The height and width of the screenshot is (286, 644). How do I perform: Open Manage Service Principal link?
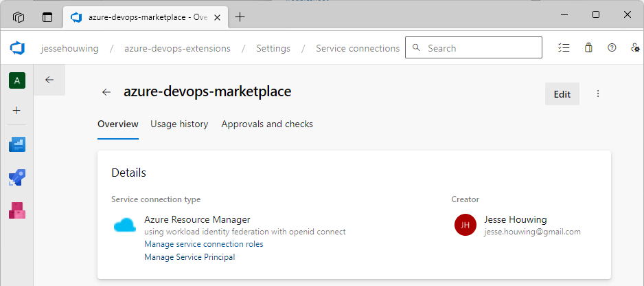(x=189, y=257)
